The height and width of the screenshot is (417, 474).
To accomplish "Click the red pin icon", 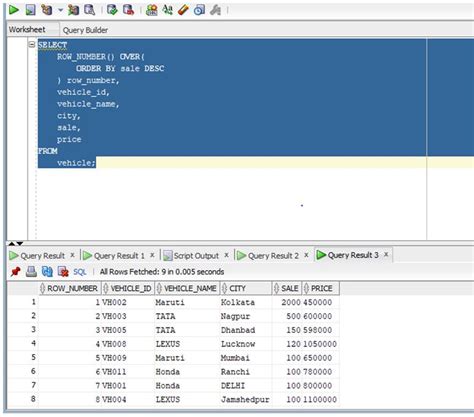I will [x=15, y=272].
